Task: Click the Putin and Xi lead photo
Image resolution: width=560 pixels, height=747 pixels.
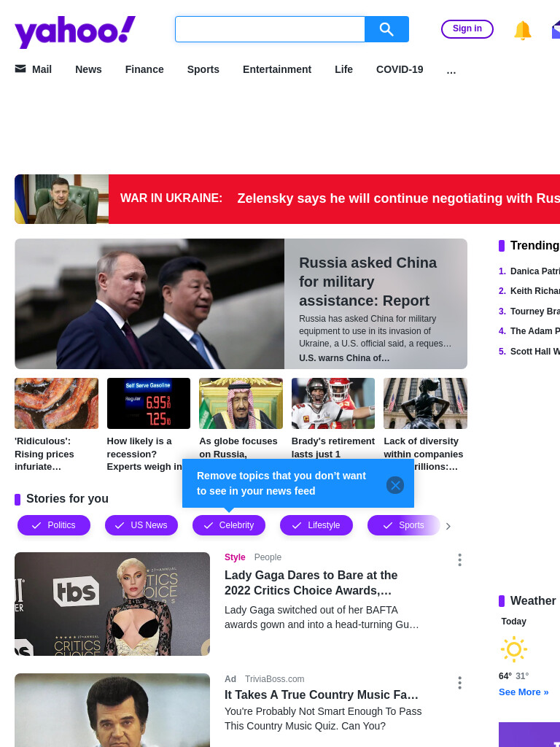Action: [x=149, y=304]
